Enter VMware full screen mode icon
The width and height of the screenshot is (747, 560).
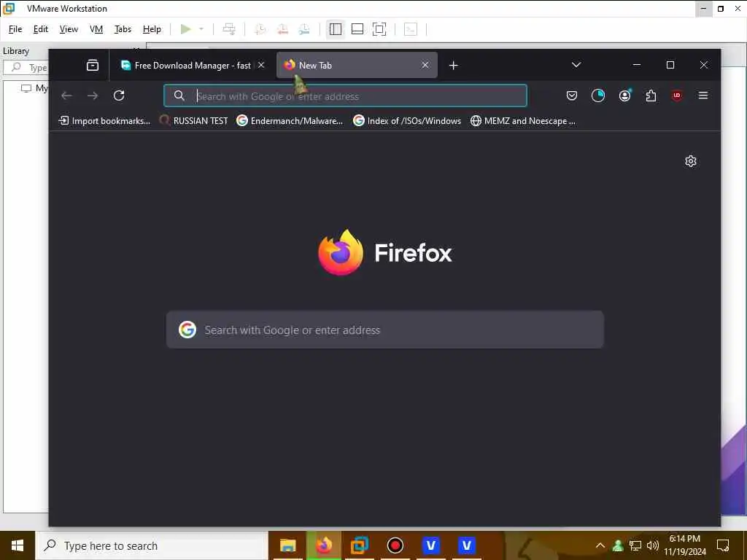tap(379, 29)
